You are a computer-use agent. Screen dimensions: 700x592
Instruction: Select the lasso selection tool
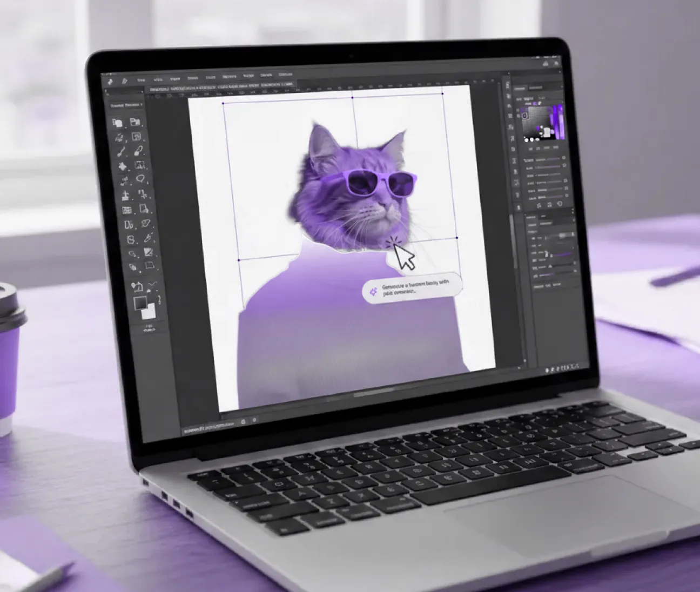(140, 179)
